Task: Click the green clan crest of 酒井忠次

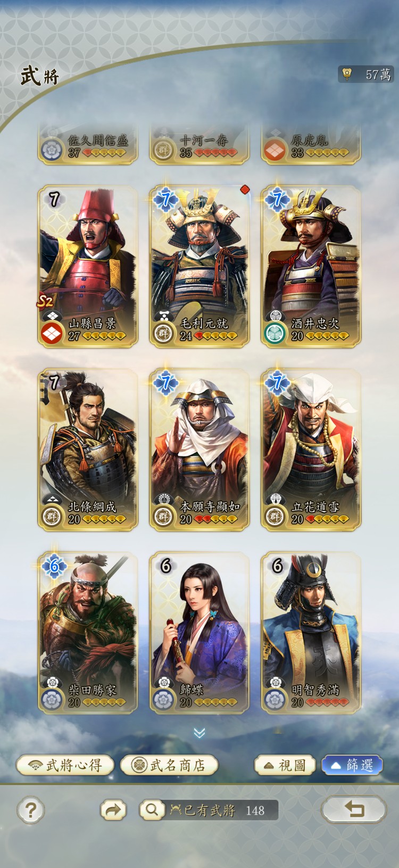Action: [x=275, y=334]
